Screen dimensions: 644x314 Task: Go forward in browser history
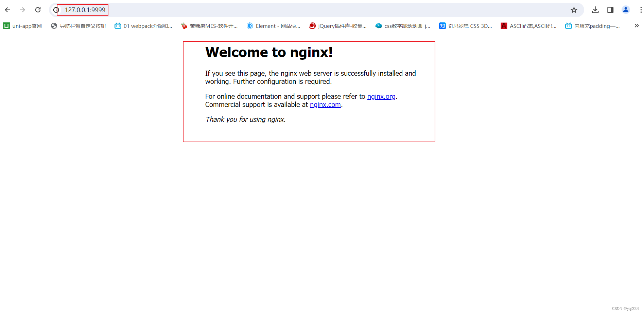(22, 10)
